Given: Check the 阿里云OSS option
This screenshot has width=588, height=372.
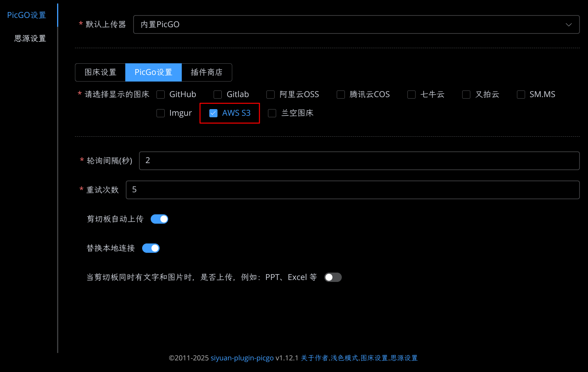Looking at the screenshot, I should point(271,94).
